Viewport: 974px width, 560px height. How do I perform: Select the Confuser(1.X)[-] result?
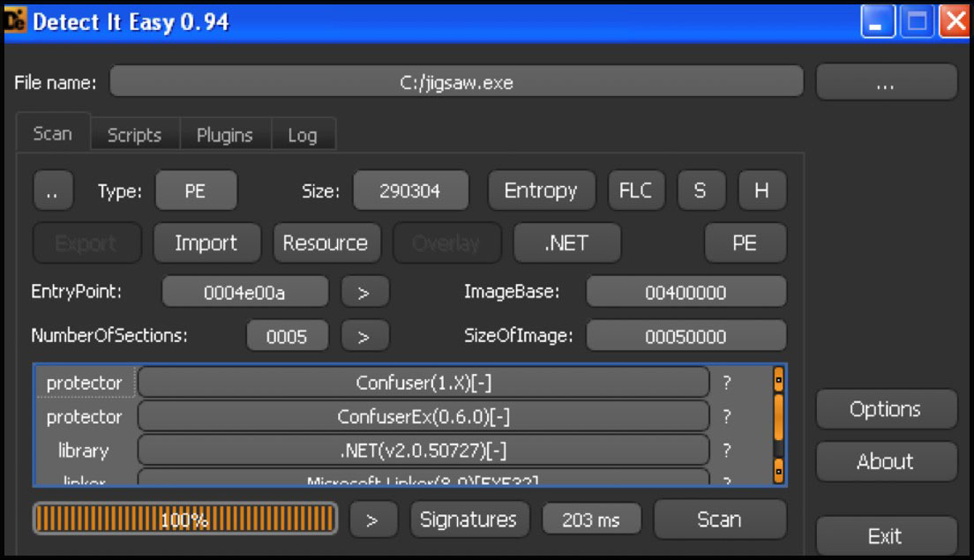point(423,383)
